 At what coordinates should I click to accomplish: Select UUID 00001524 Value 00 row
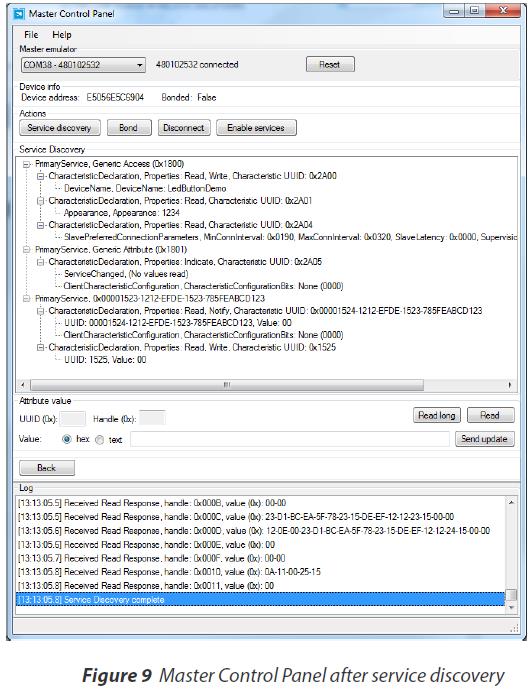click(177, 323)
